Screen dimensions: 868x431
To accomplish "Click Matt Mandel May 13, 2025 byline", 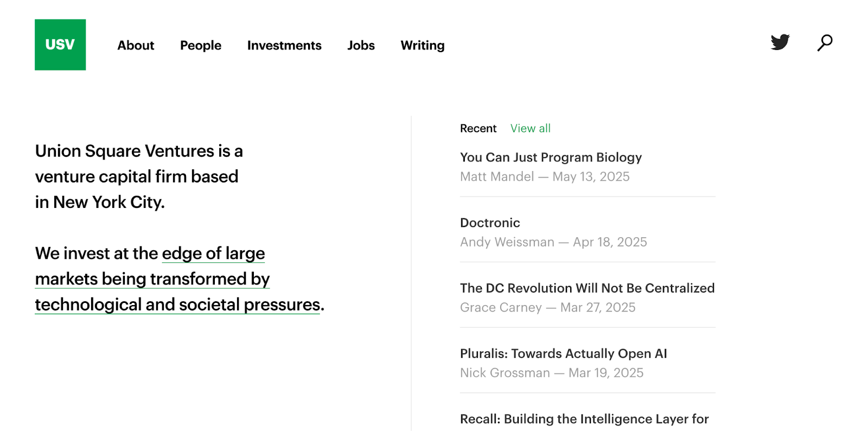I will pos(544,177).
